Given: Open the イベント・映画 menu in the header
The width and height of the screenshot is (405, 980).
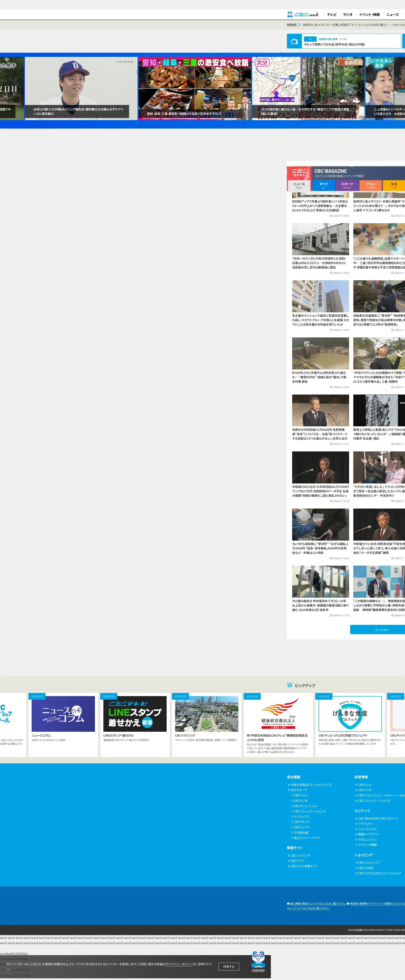Looking at the screenshot, I should 369,15.
